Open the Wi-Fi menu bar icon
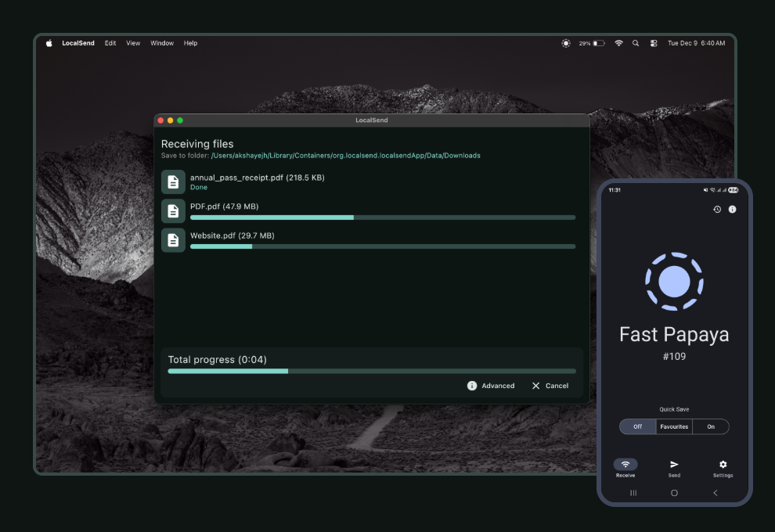 (x=618, y=43)
